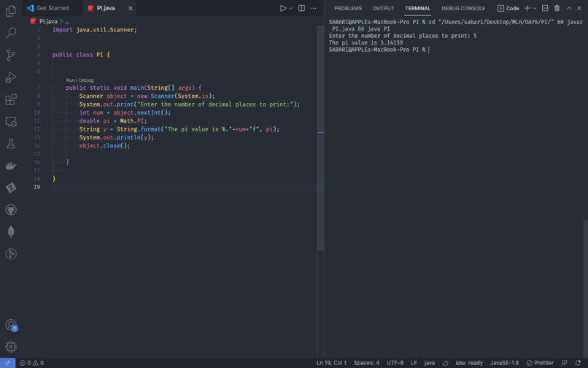Open the notifications bell in status bar
The height and width of the screenshot is (368, 588).
(578, 363)
